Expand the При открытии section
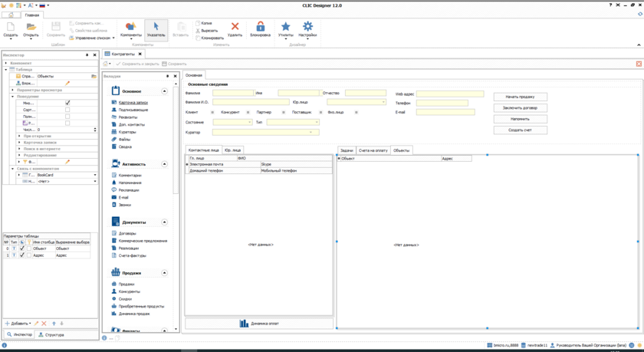 click(x=19, y=136)
